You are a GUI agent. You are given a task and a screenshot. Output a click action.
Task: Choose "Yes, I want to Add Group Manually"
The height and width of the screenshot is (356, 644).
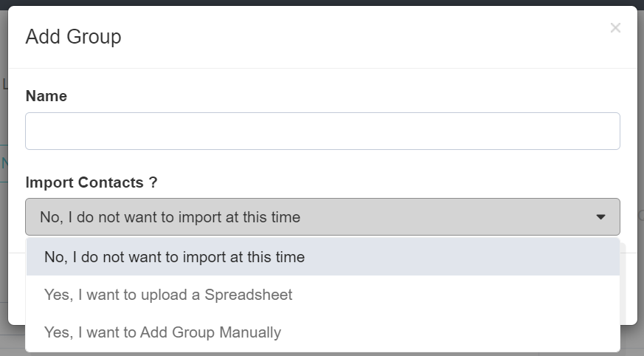(162, 332)
